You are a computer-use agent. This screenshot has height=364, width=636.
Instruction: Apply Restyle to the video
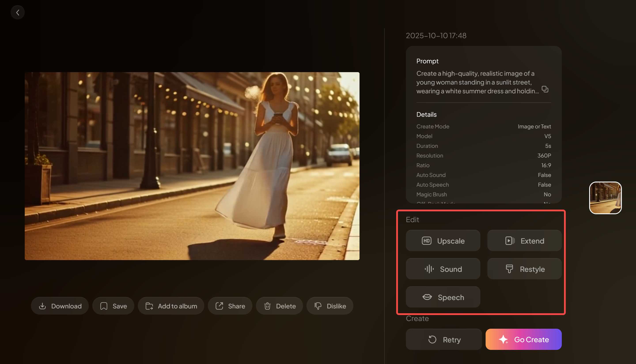[524, 269]
